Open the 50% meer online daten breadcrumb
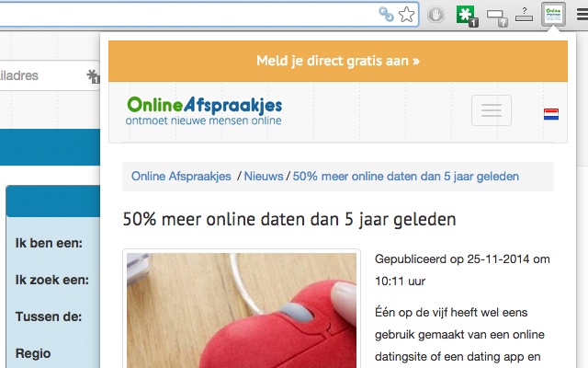The image size is (588, 368). click(406, 176)
